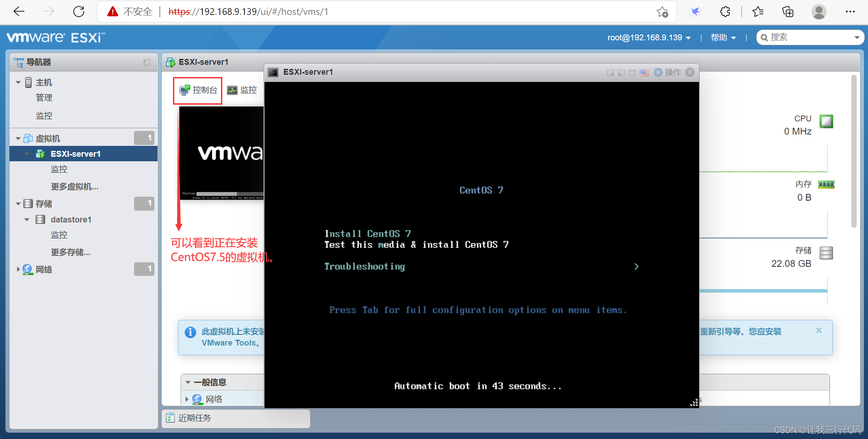
Task: Select 监控 under ESXI-server1
Action: click(59, 169)
